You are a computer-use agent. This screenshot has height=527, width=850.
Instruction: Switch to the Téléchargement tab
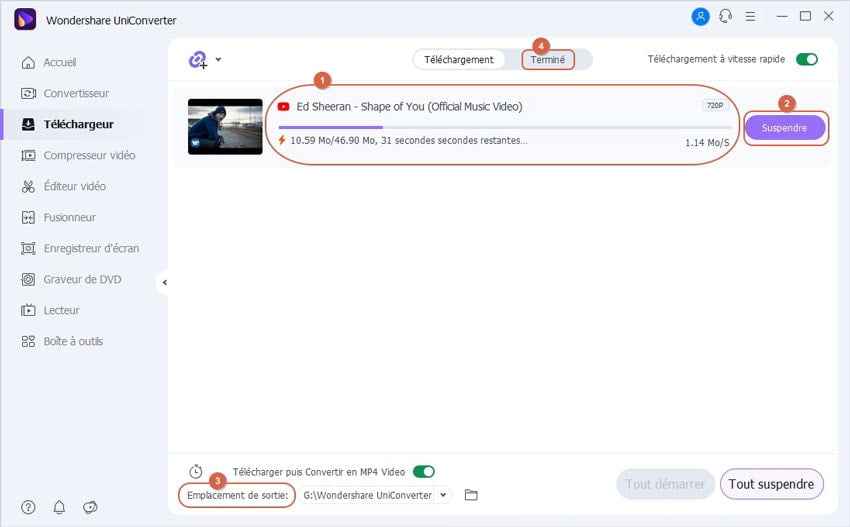pos(459,60)
